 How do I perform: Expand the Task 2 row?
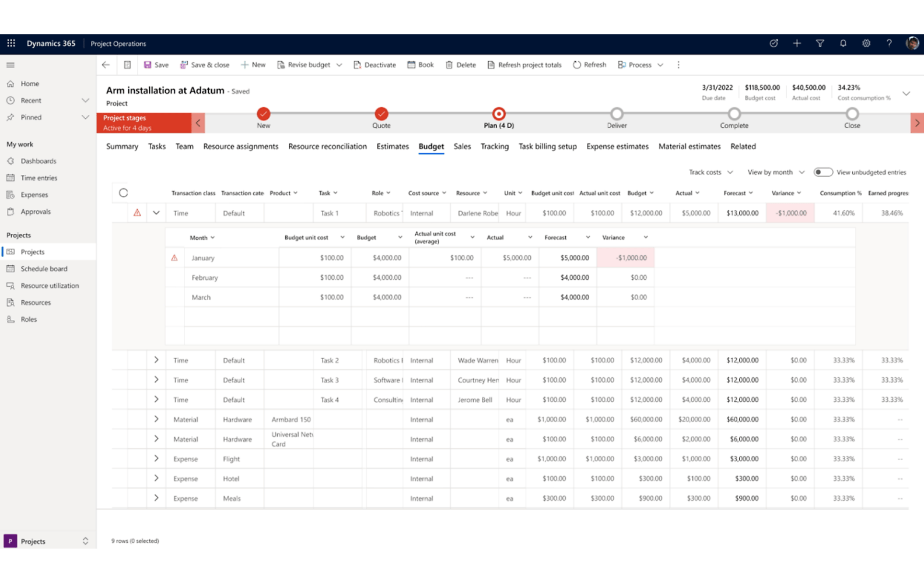point(156,360)
